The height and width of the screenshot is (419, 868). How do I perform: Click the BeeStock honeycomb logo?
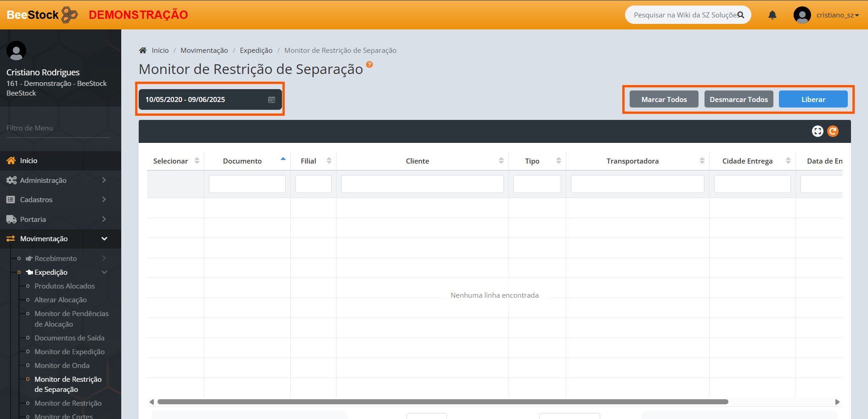69,15
